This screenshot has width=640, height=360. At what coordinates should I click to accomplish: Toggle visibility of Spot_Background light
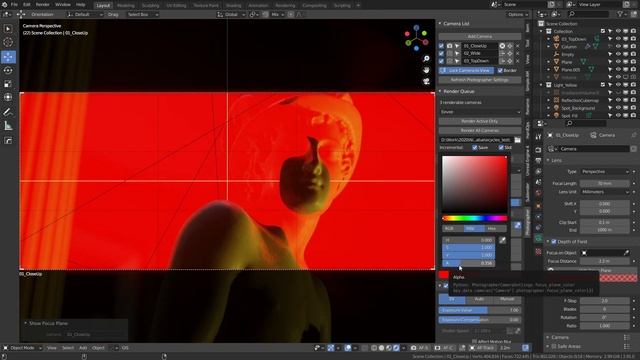(618, 108)
